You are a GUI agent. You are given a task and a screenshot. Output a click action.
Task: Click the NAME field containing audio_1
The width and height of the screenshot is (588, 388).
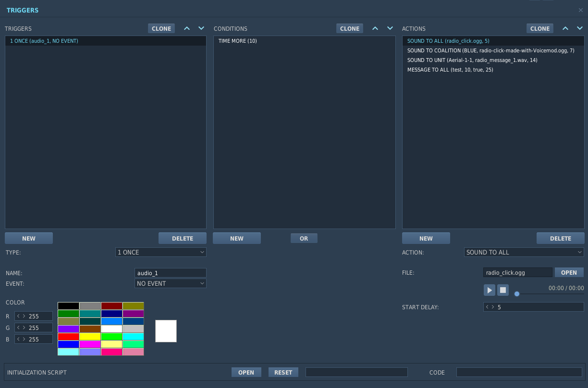click(171, 273)
